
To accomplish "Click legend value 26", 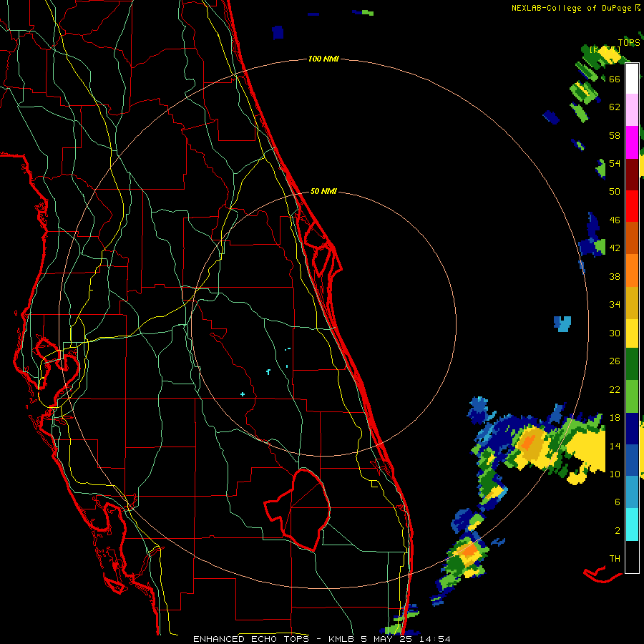I will coord(615,361).
